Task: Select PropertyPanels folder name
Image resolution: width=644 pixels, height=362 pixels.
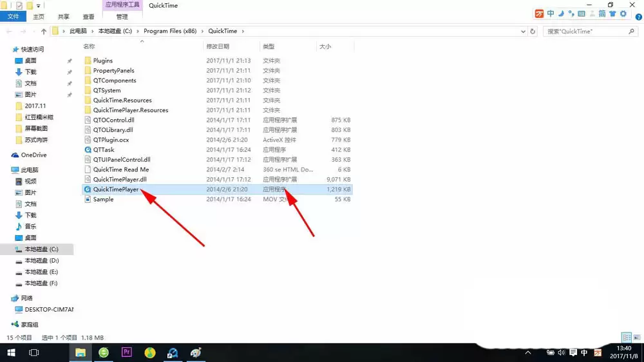Action: point(113,71)
